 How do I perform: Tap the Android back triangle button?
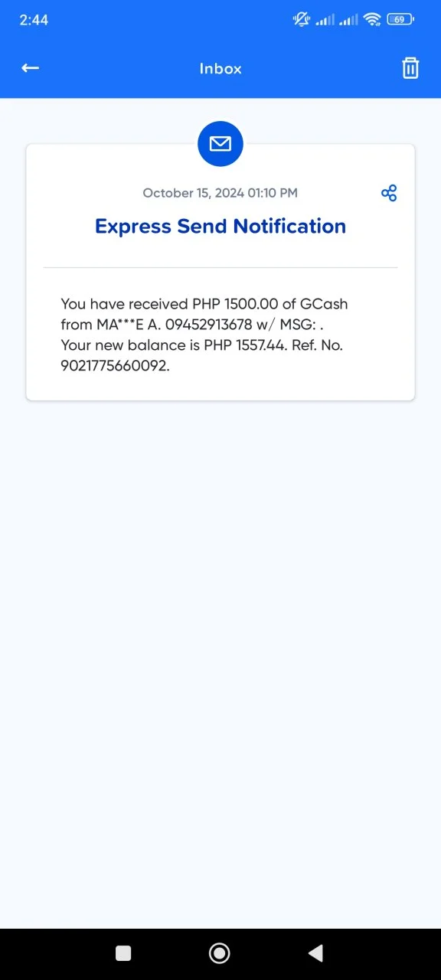(315, 952)
